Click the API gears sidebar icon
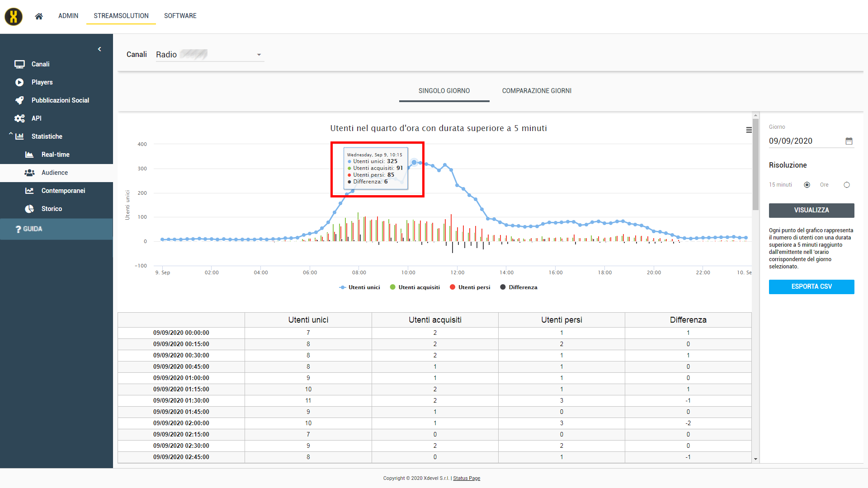This screenshot has height=488, width=868. (19, 118)
